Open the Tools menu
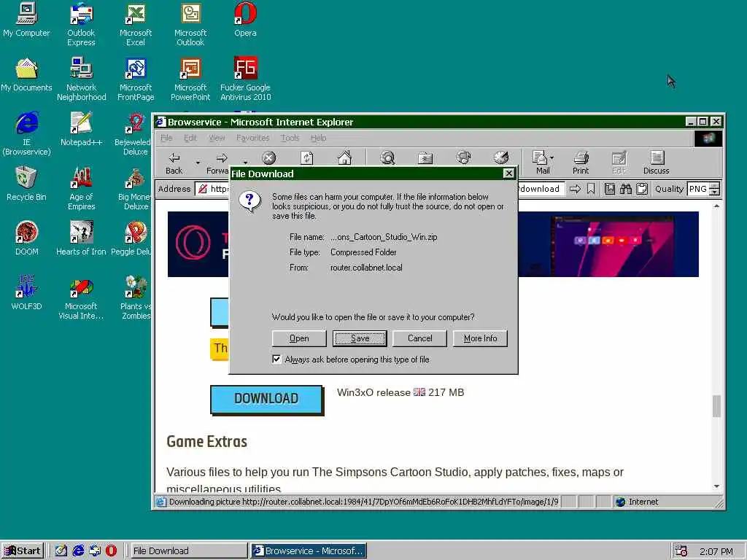 click(x=290, y=138)
